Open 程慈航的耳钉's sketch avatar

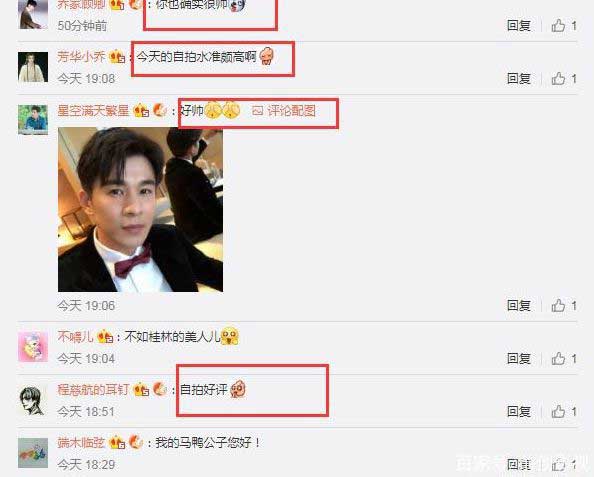(x=33, y=400)
